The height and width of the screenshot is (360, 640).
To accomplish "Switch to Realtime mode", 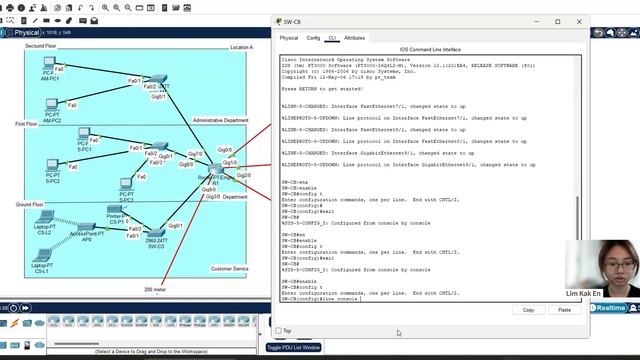I will [608, 308].
